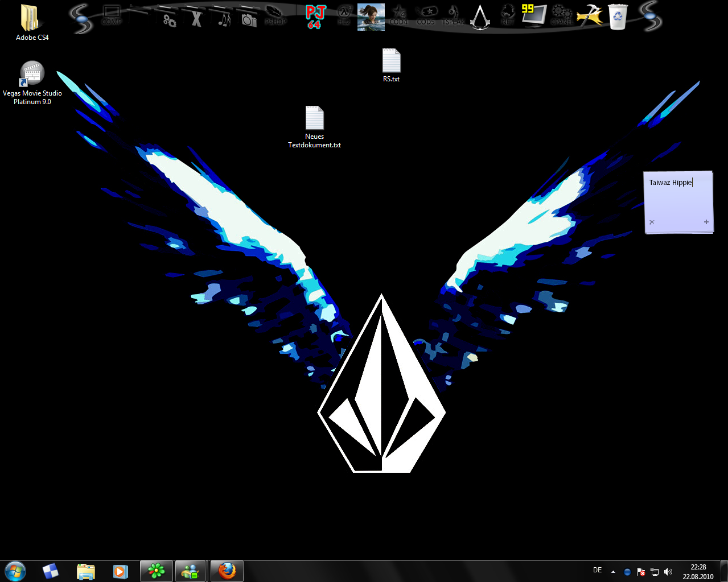Viewport: 728px width, 582px height.
Task: Launch Vegas Movie Studio Platinum 9.0 shortcut
Action: tap(32, 83)
